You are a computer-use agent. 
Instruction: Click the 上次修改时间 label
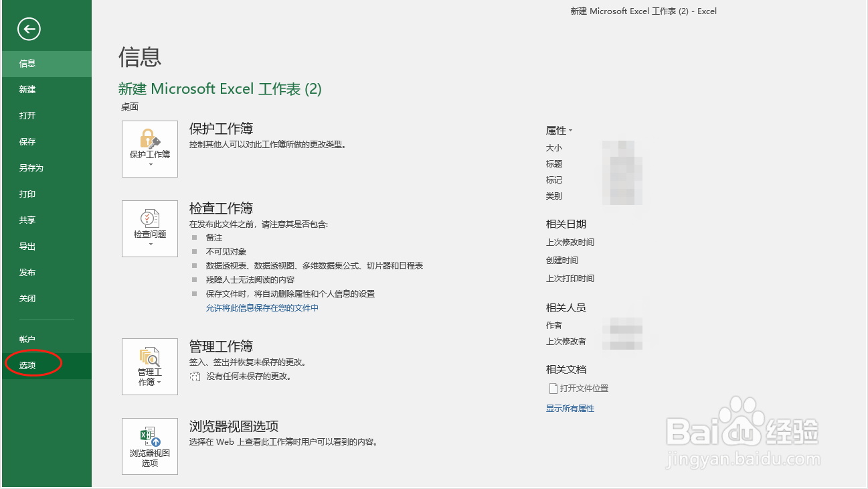(570, 242)
